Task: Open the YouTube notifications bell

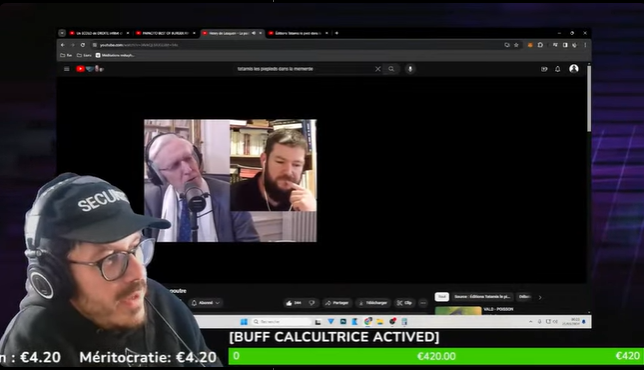Action: [557, 69]
